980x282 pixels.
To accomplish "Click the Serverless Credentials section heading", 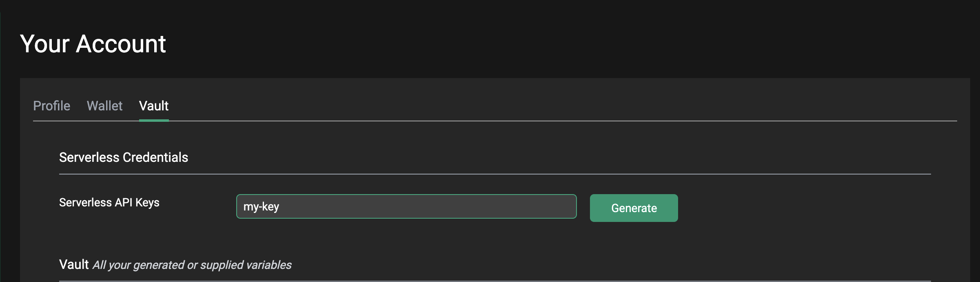I will (124, 157).
